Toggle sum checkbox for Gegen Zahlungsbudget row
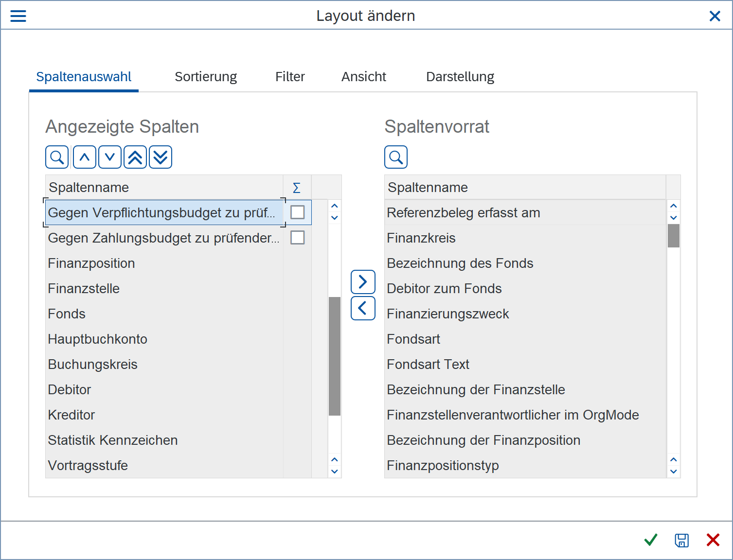The height and width of the screenshot is (560, 733). [x=297, y=238]
